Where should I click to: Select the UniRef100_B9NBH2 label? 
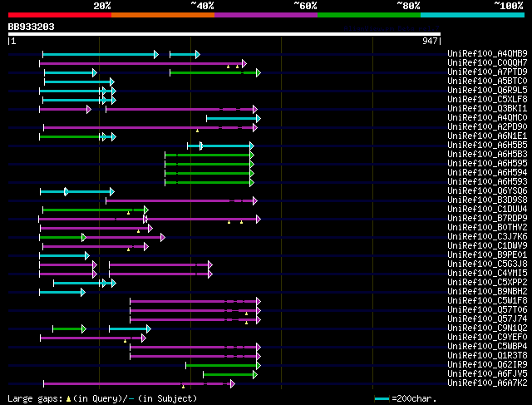click(487, 292)
